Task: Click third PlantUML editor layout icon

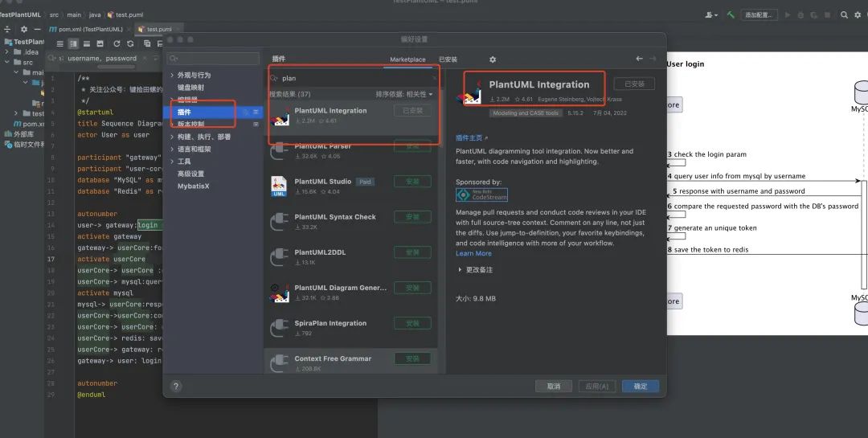Action: pyautogui.click(x=86, y=43)
